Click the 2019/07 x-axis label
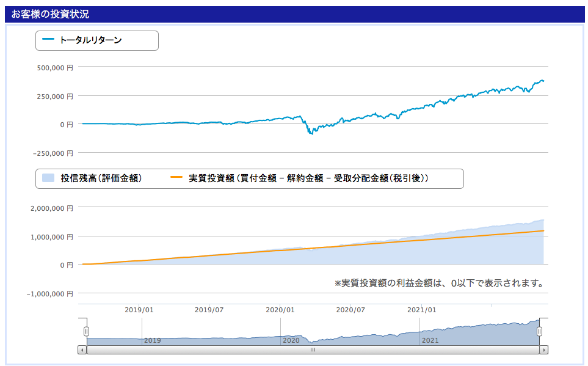The image size is (588, 366). (209, 310)
